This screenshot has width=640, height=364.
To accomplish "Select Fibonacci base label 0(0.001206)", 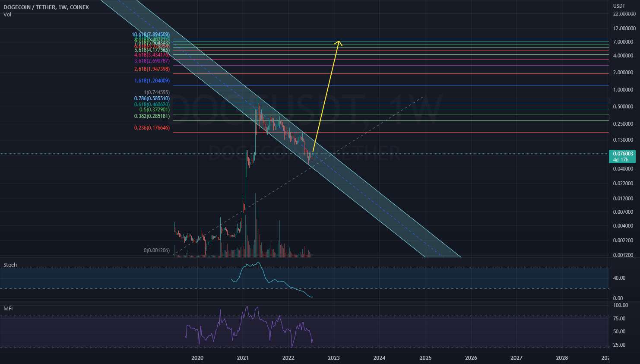I will pyautogui.click(x=157, y=250).
